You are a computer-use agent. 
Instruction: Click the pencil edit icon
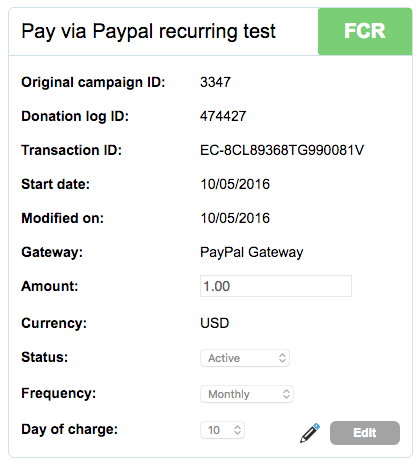click(x=310, y=433)
